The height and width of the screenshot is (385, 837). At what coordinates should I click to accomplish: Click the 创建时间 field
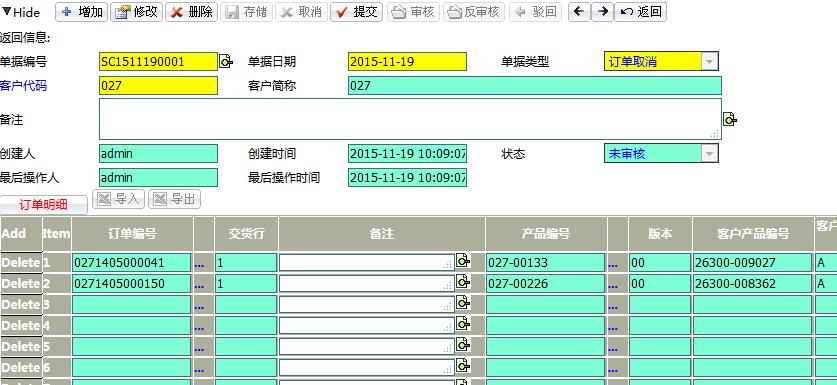(407, 154)
